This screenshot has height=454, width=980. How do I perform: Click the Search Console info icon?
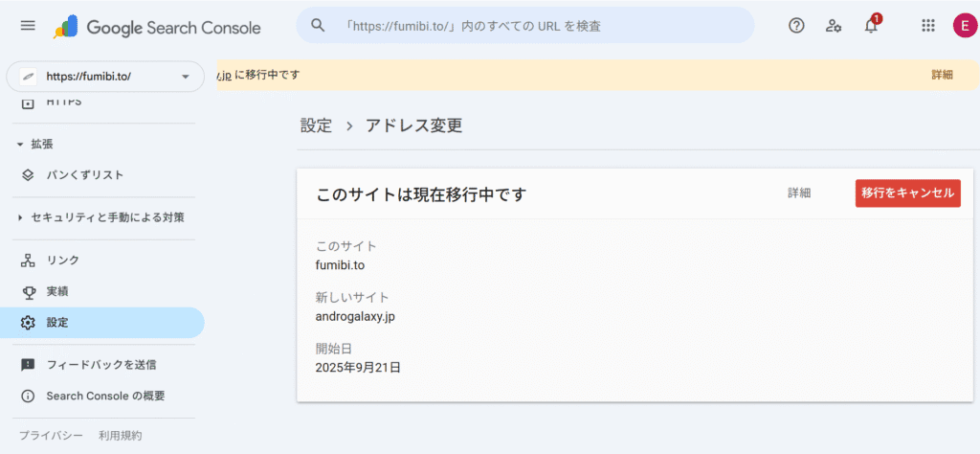click(28, 397)
